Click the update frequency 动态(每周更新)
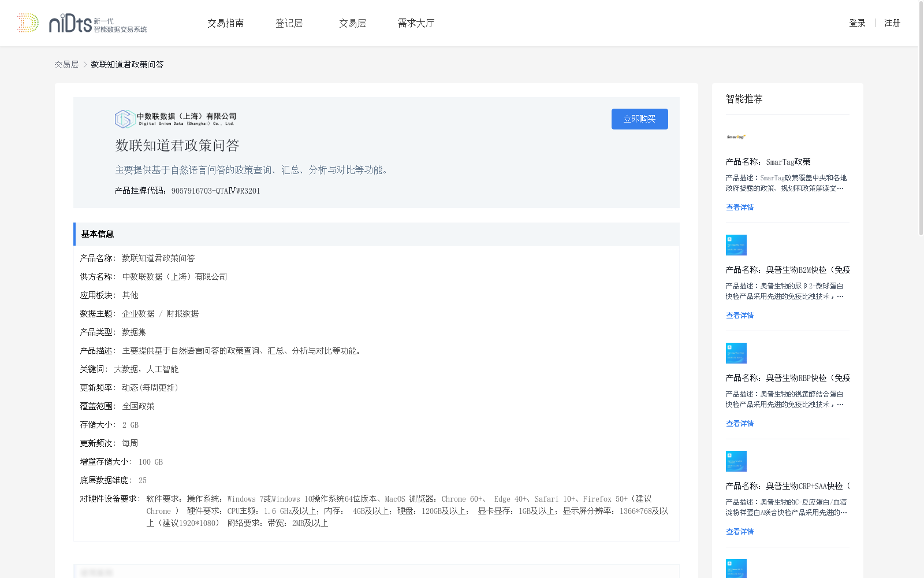 coord(151,388)
